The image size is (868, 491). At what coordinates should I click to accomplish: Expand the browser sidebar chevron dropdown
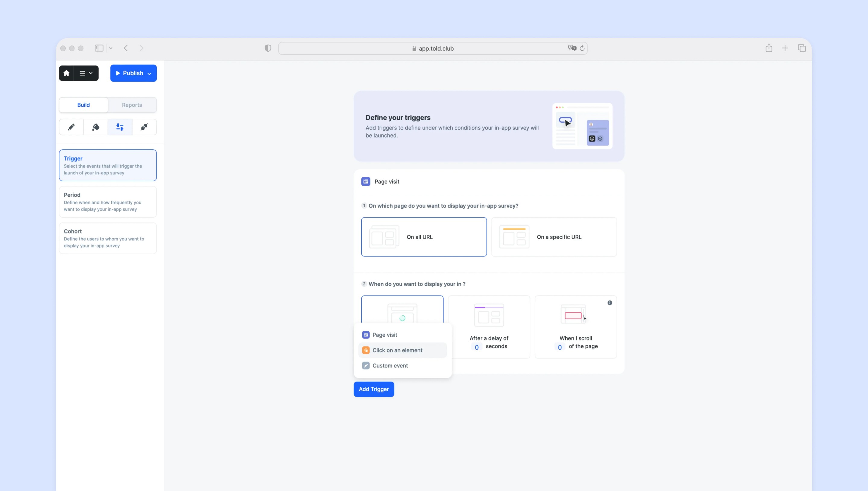pos(111,48)
